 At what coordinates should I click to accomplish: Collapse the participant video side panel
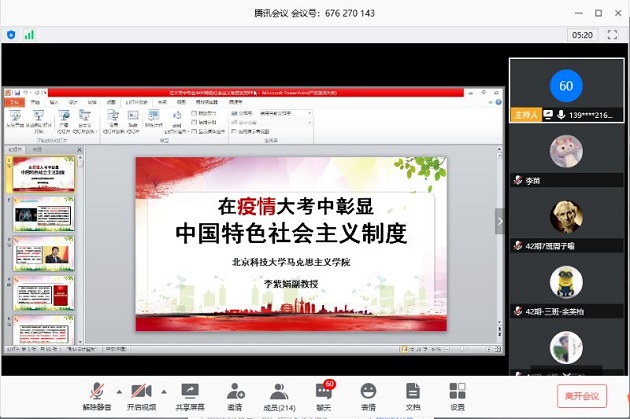coord(500,221)
